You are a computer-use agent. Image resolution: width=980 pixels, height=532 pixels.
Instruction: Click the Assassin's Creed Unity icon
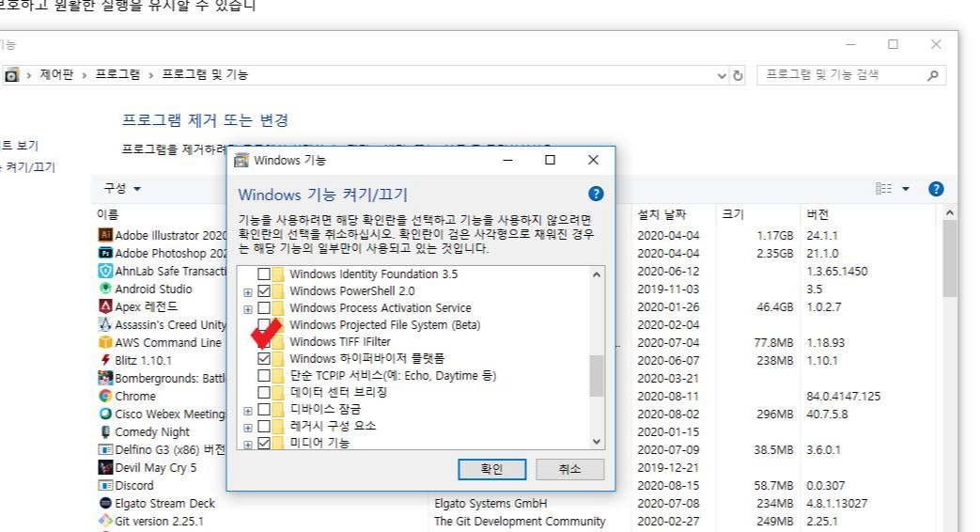105,324
